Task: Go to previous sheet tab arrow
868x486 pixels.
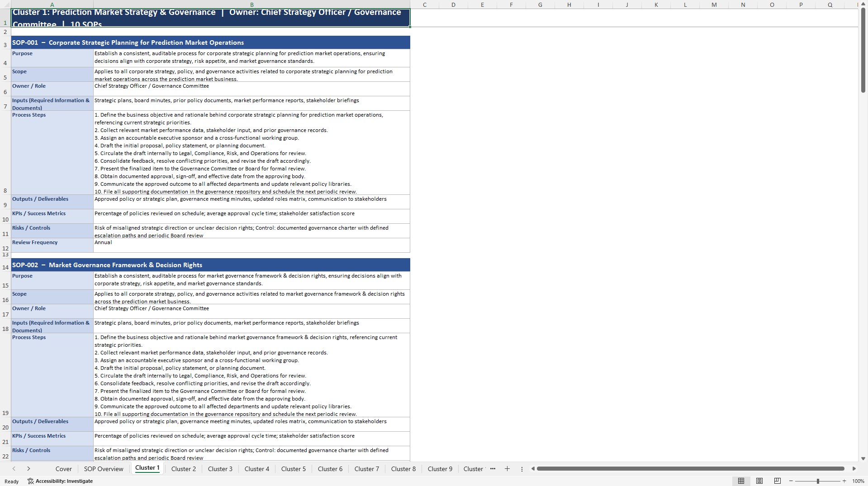Action: tap(14, 469)
